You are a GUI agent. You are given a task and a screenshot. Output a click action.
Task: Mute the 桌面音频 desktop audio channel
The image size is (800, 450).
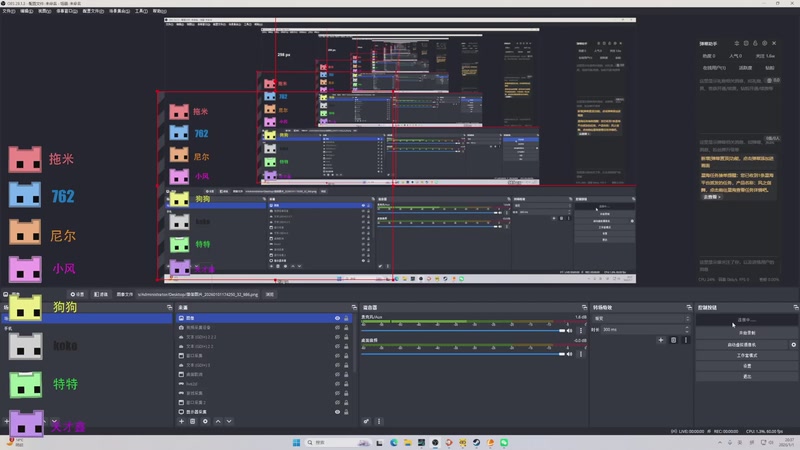pos(570,354)
